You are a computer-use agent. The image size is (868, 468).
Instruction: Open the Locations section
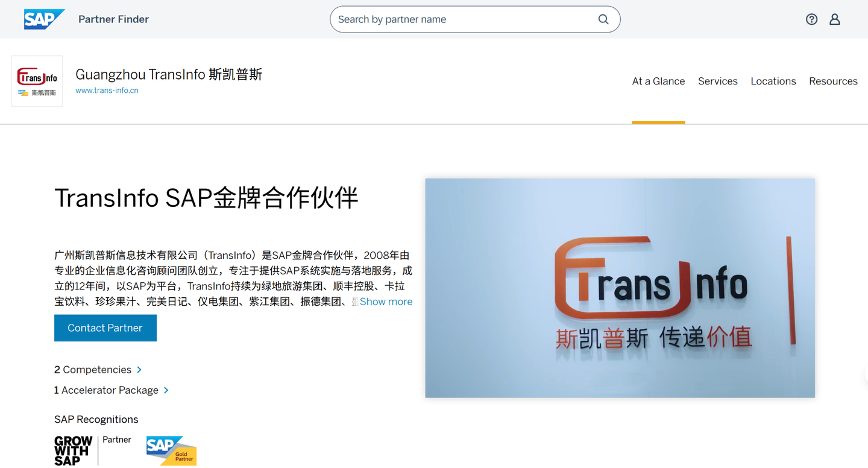tap(773, 81)
